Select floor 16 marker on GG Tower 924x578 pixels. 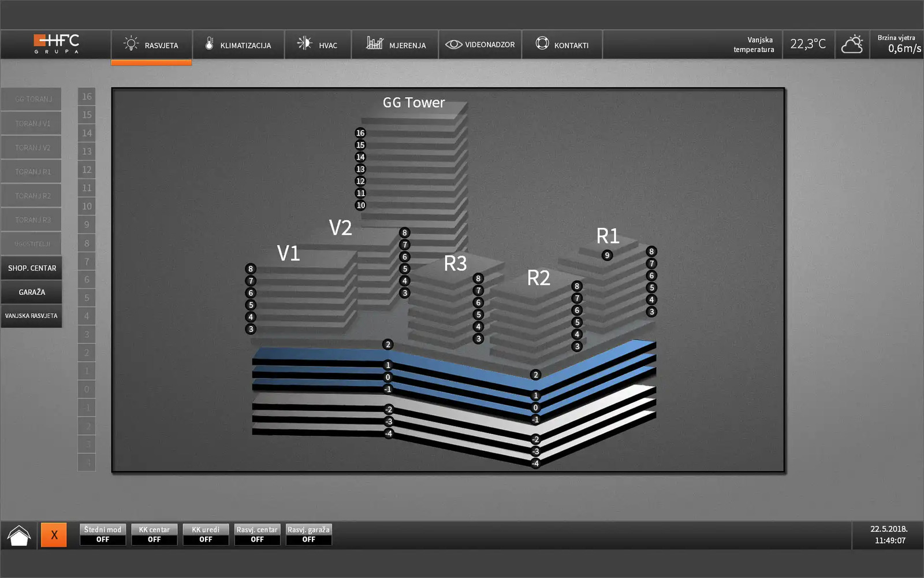(360, 133)
